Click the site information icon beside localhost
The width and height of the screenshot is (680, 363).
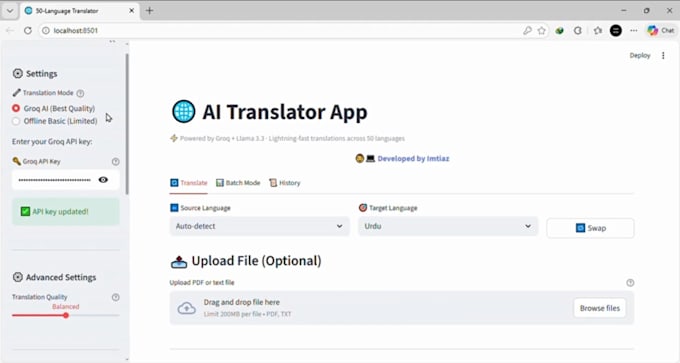46,30
